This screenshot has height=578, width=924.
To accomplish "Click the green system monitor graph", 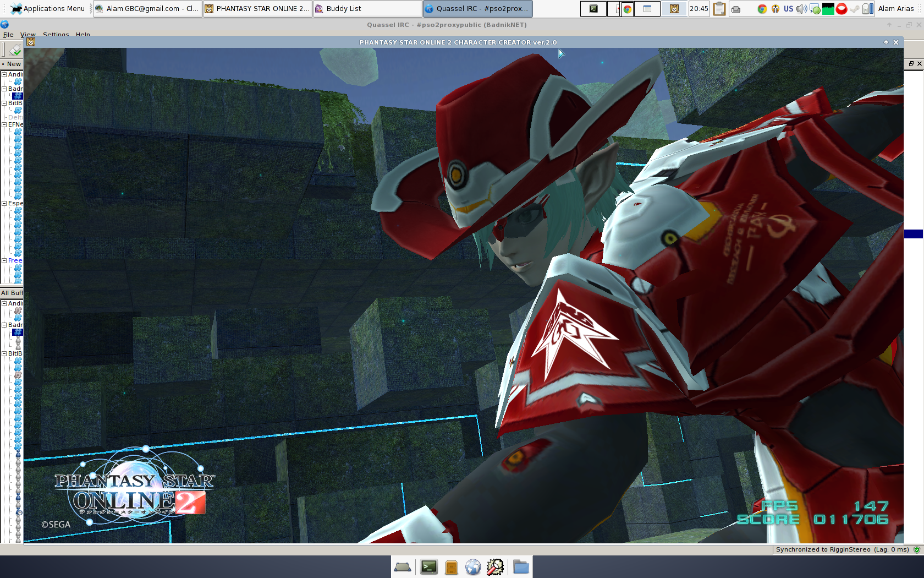I will pyautogui.click(x=828, y=9).
